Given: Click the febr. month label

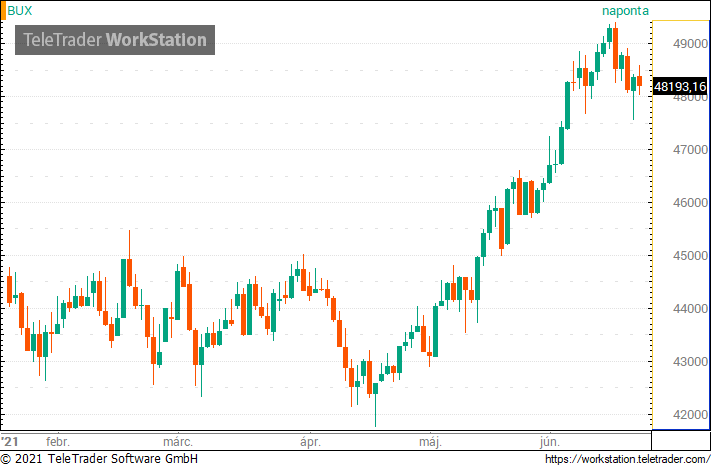Looking at the screenshot, I should 58,442.
